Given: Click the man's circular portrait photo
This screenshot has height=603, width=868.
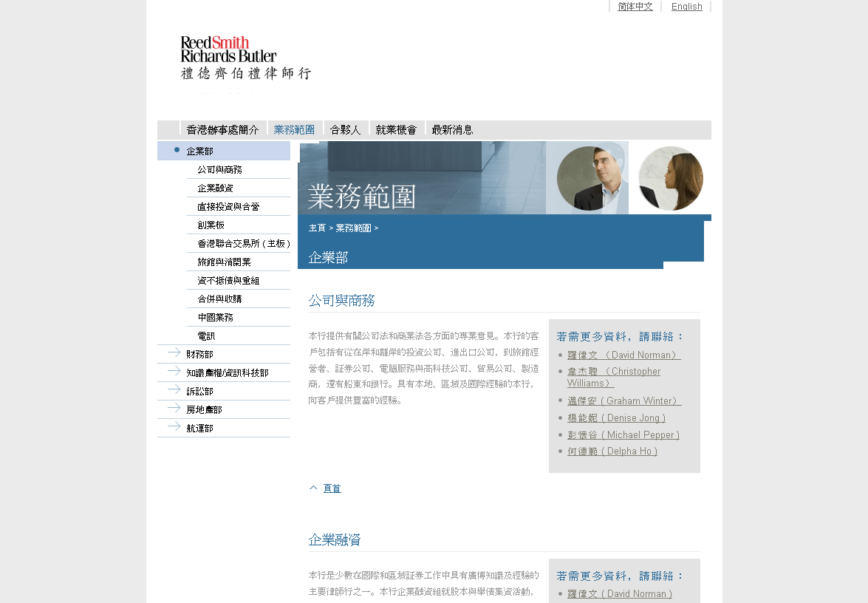Looking at the screenshot, I should coord(588,178).
